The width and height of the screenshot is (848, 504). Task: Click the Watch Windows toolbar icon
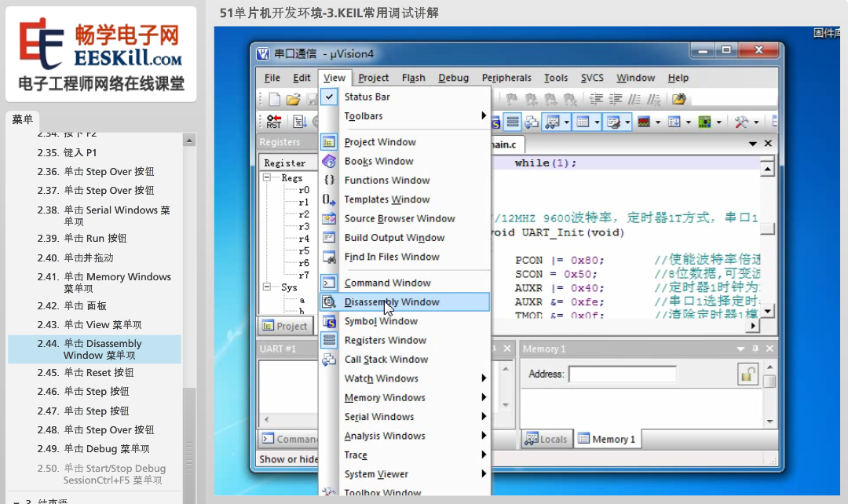(552, 122)
